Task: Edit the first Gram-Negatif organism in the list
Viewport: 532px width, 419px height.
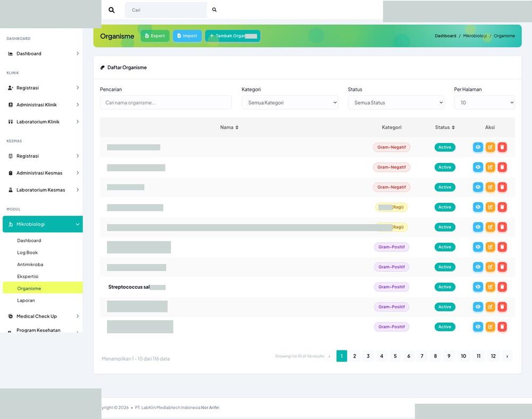Action: 490,147
